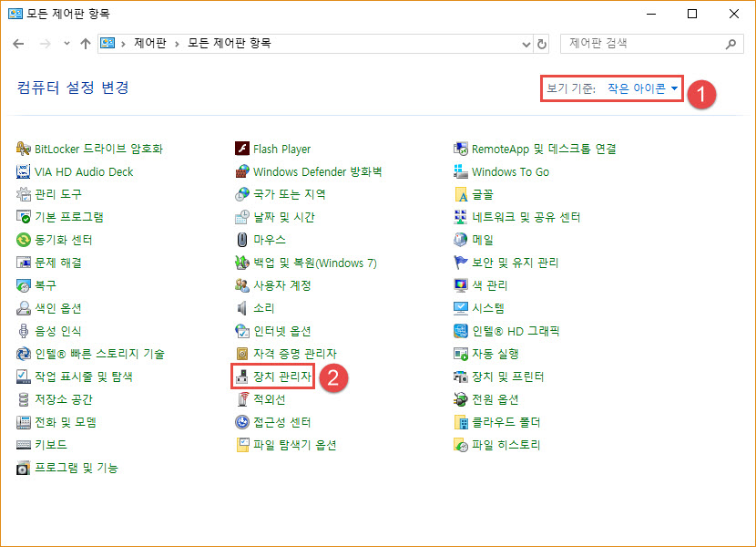Click the 마우스 mouse icon

[242, 240]
